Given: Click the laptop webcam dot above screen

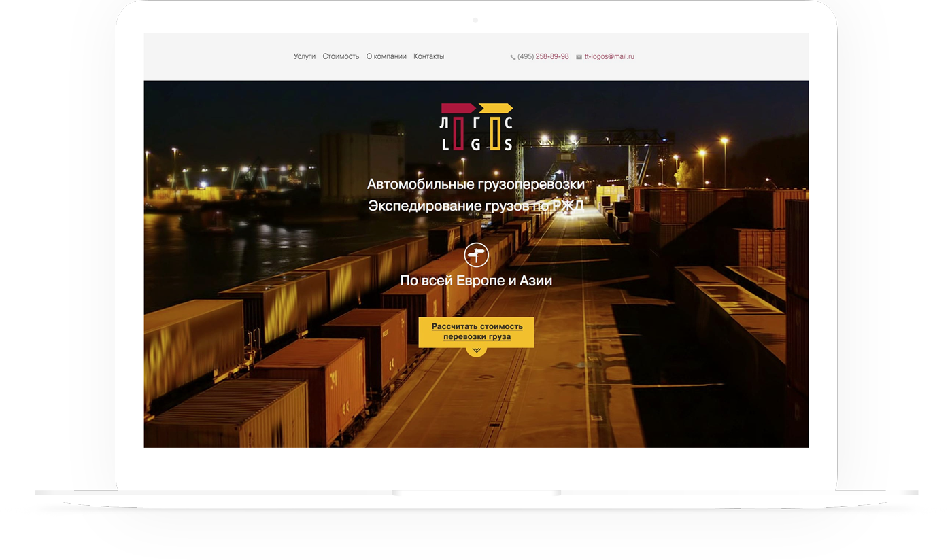Looking at the screenshot, I should click(475, 20).
